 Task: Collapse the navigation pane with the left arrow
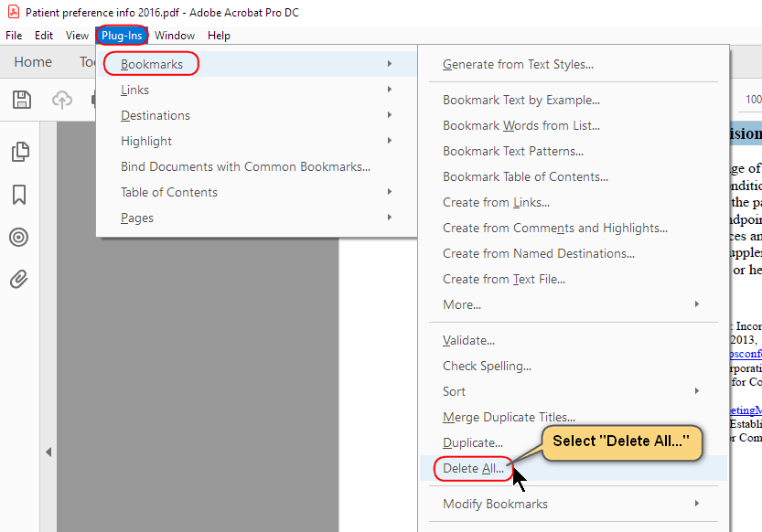point(48,452)
